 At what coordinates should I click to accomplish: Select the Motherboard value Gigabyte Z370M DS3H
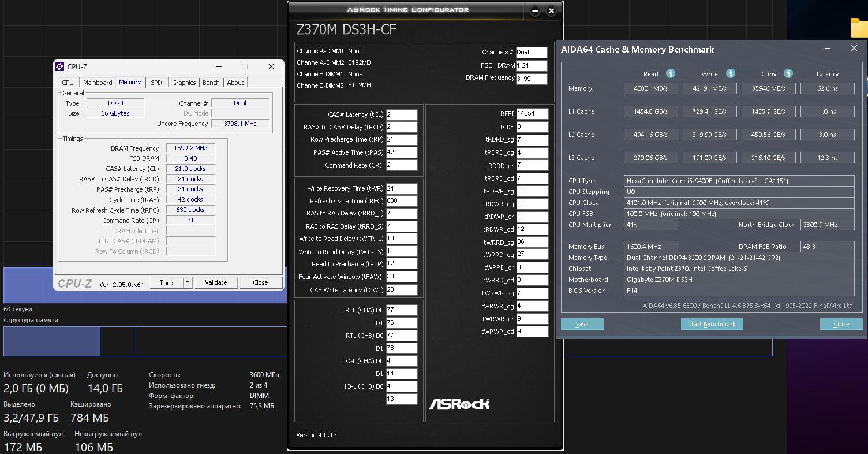pos(739,280)
